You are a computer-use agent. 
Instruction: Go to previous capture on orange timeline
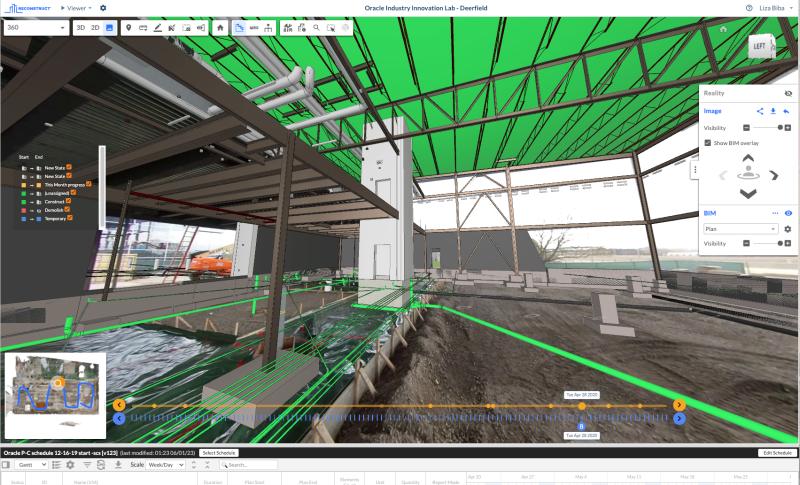click(x=119, y=405)
